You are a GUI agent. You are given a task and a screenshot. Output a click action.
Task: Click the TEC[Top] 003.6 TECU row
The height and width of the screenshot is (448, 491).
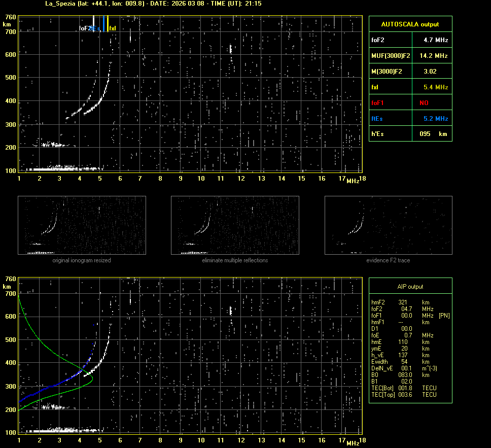(x=404, y=394)
